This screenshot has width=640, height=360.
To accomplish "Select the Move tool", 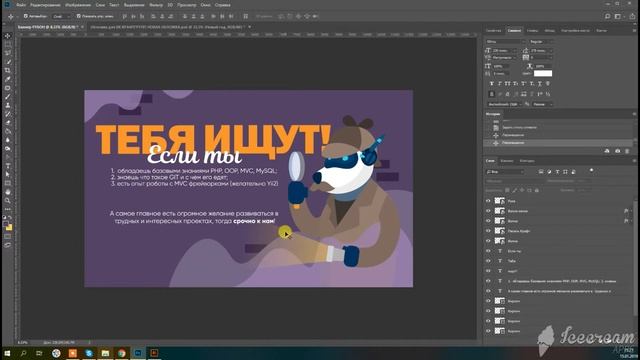I will [x=8, y=36].
